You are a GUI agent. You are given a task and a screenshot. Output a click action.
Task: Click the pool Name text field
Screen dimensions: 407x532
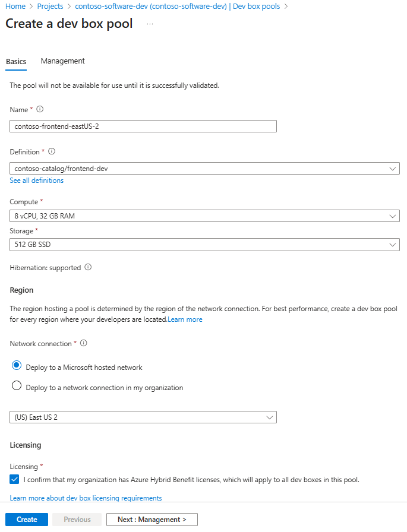pyautogui.click(x=143, y=126)
